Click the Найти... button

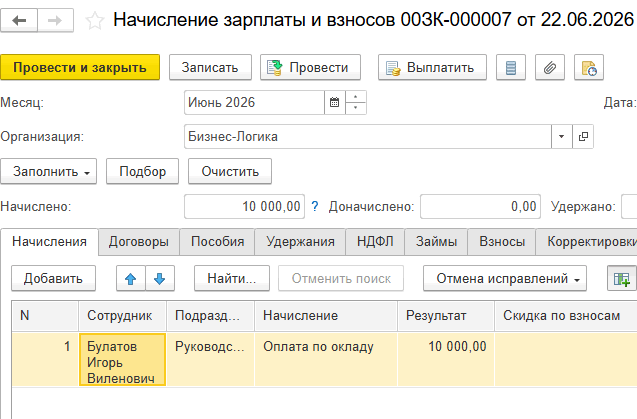pos(232,278)
